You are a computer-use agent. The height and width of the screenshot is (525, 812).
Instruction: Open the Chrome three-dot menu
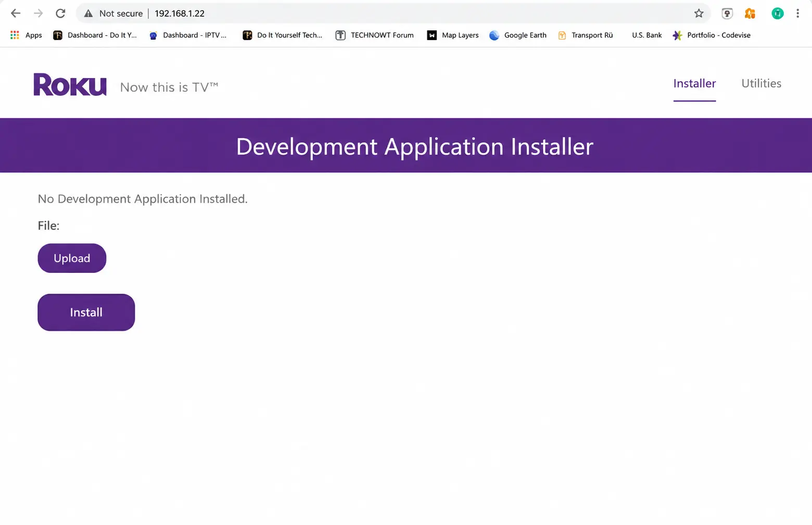(x=797, y=14)
